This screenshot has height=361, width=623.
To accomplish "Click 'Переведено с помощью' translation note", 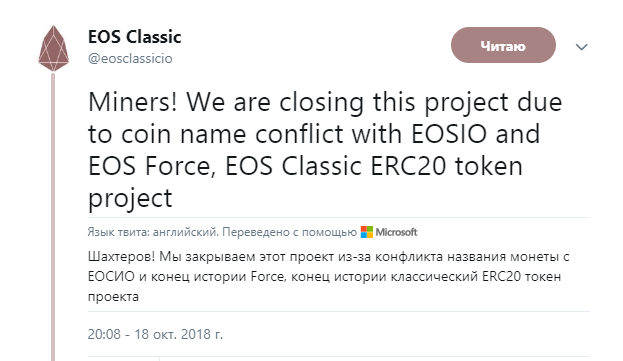I will point(289,232).
